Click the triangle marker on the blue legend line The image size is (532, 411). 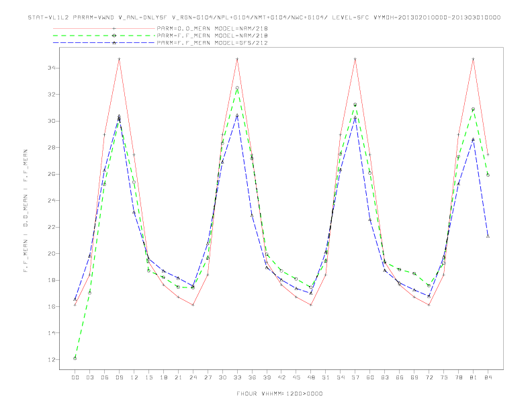tap(114, 43)
